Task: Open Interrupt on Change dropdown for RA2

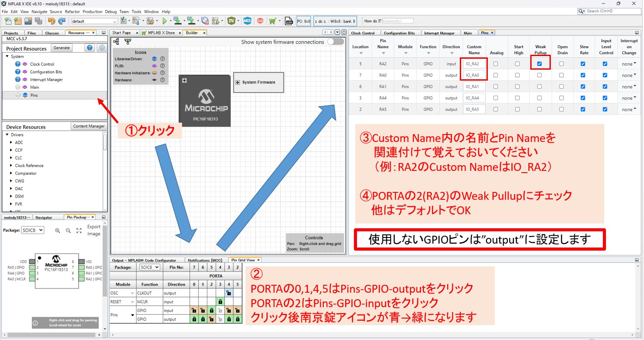Action: pos(629,64)
